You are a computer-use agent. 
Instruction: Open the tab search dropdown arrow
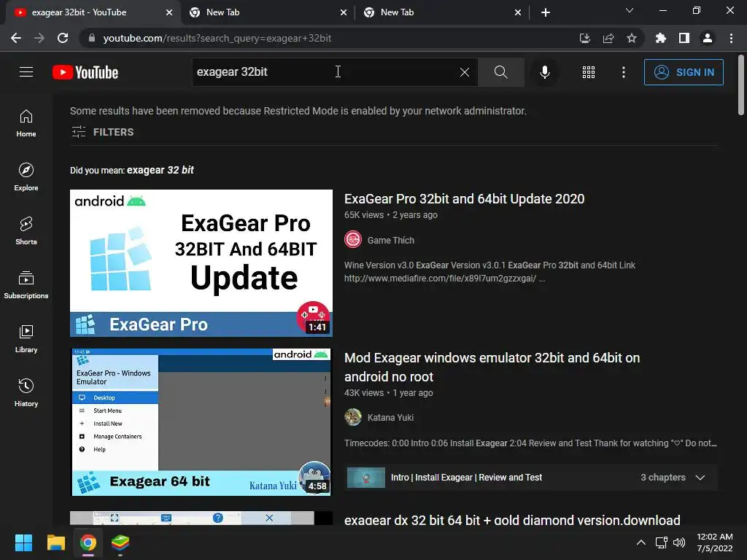(x=630, y=10)
